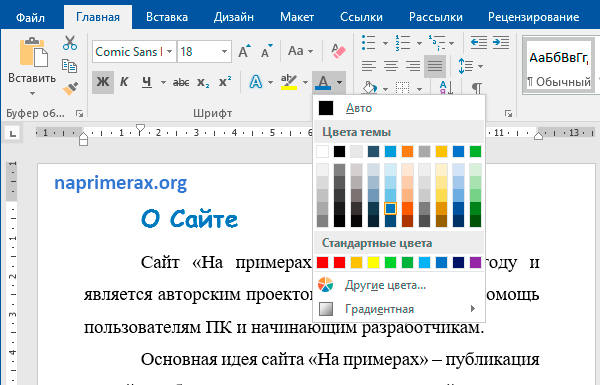Sort text with the A-Z icon
600x385 pixels.
[446, 88]
